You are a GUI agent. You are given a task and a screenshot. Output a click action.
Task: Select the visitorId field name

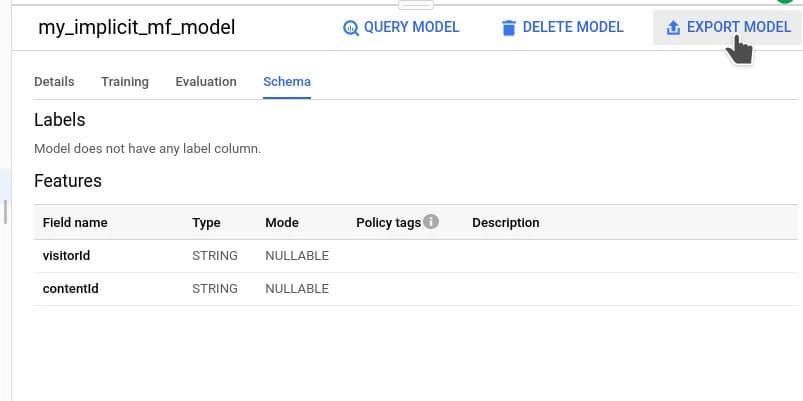tap(66, 256)
